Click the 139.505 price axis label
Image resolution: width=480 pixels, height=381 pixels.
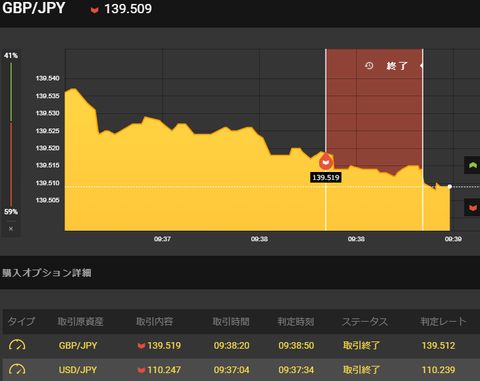[47, 200]
